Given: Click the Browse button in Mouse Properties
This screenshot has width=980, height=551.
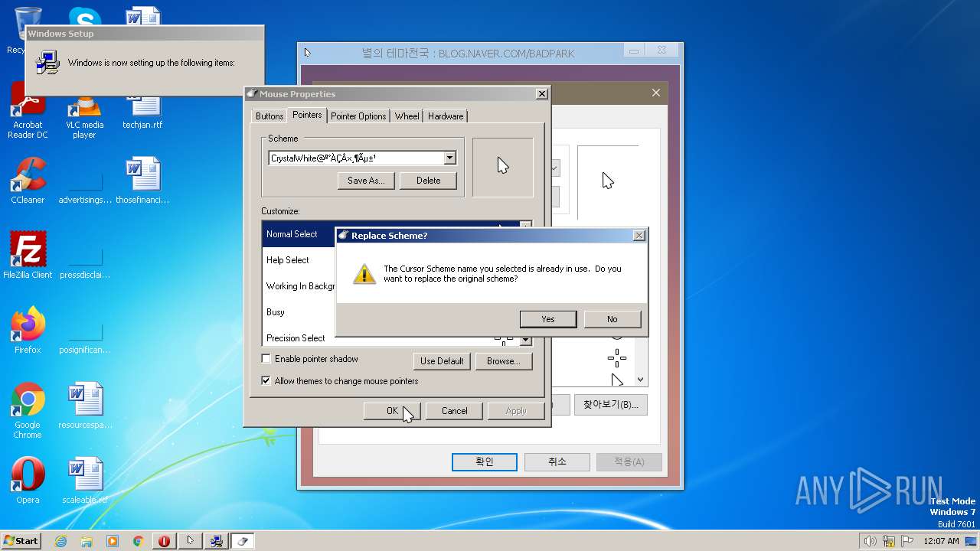Looking at the screenshot, I should point(503,361).
